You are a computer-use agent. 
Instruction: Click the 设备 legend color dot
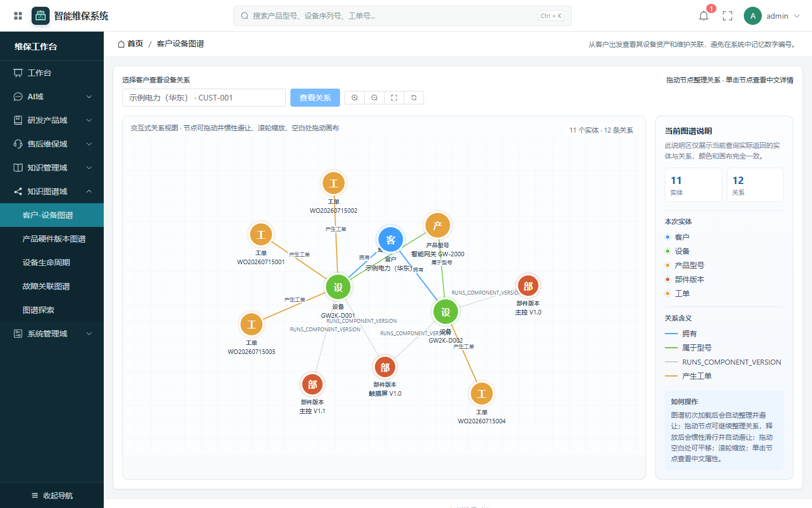[668, 251]
